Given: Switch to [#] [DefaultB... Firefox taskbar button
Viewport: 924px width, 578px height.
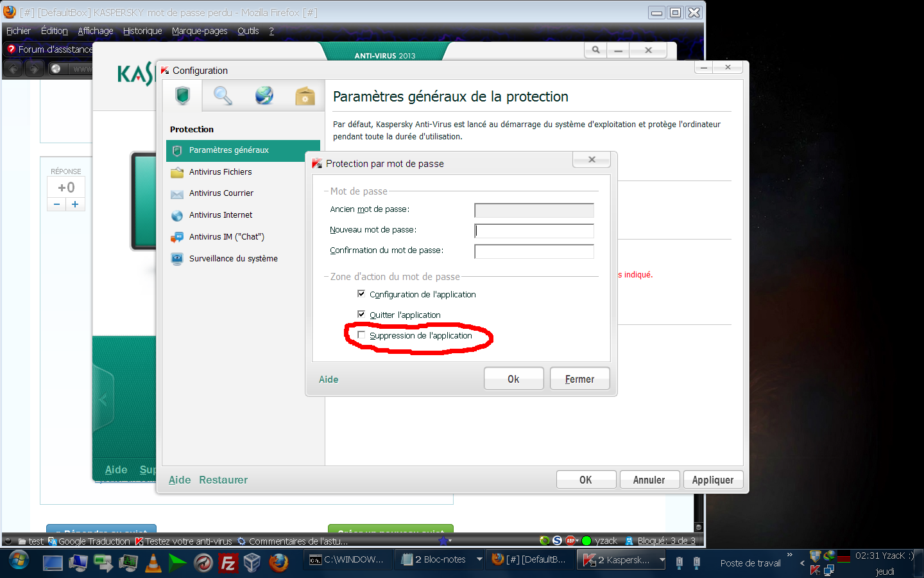Looking at the screenshot, I should [530, 560].
